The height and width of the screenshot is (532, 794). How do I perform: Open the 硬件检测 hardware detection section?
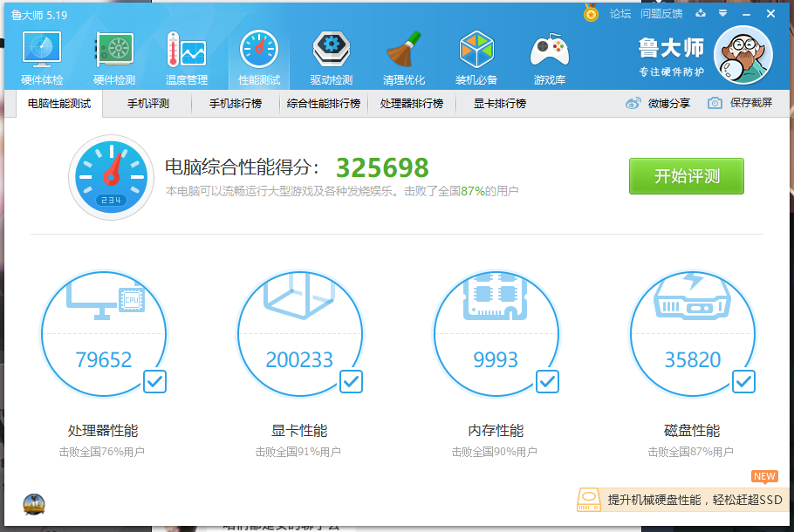114,58
